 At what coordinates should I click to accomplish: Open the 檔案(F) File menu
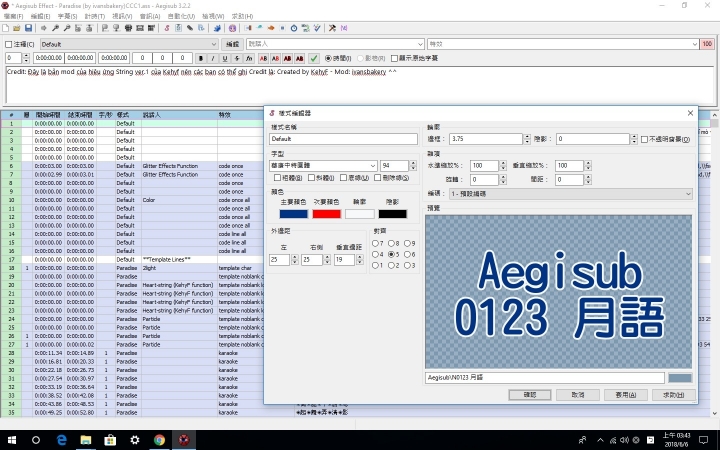[x=13, y=16]
